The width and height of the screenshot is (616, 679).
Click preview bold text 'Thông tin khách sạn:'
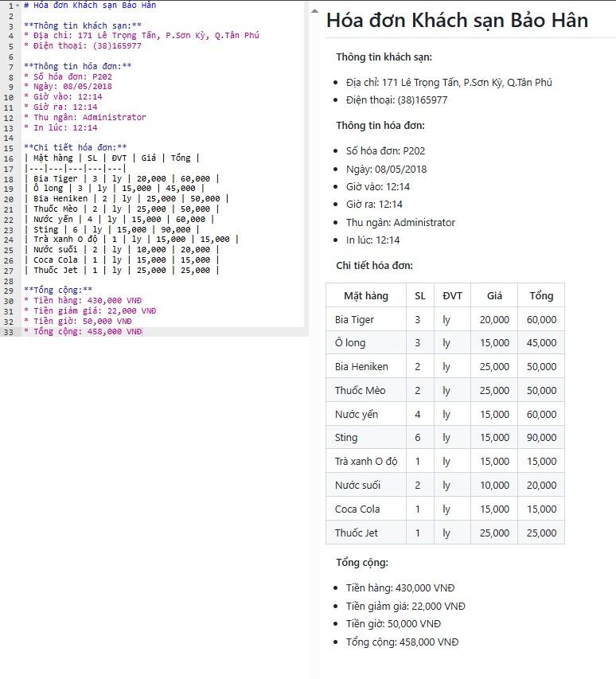click(x=384, y=57)
